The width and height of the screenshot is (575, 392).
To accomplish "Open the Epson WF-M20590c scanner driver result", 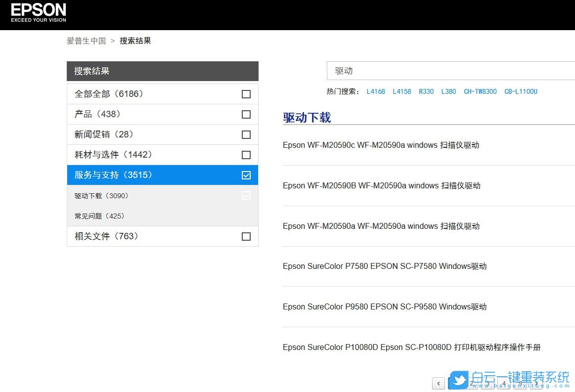I will (381, 145).
